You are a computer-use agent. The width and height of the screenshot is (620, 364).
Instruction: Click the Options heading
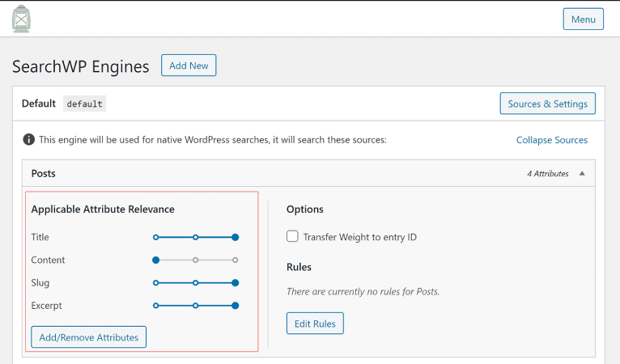coord(305,209)
